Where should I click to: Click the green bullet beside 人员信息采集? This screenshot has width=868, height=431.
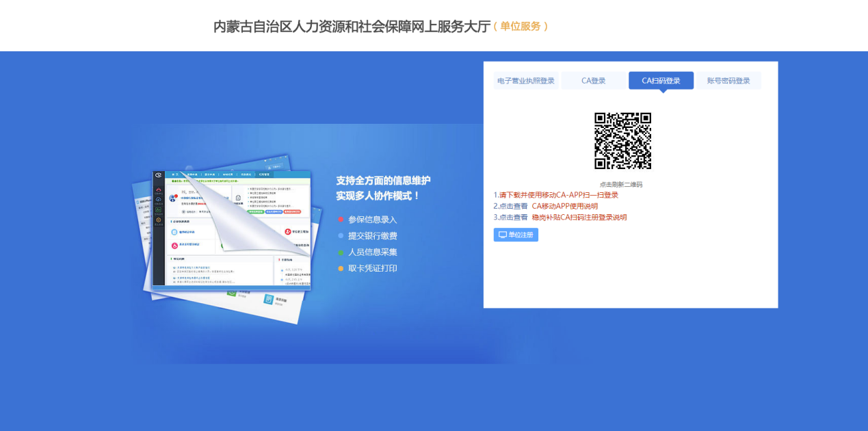tap(341, 252)
